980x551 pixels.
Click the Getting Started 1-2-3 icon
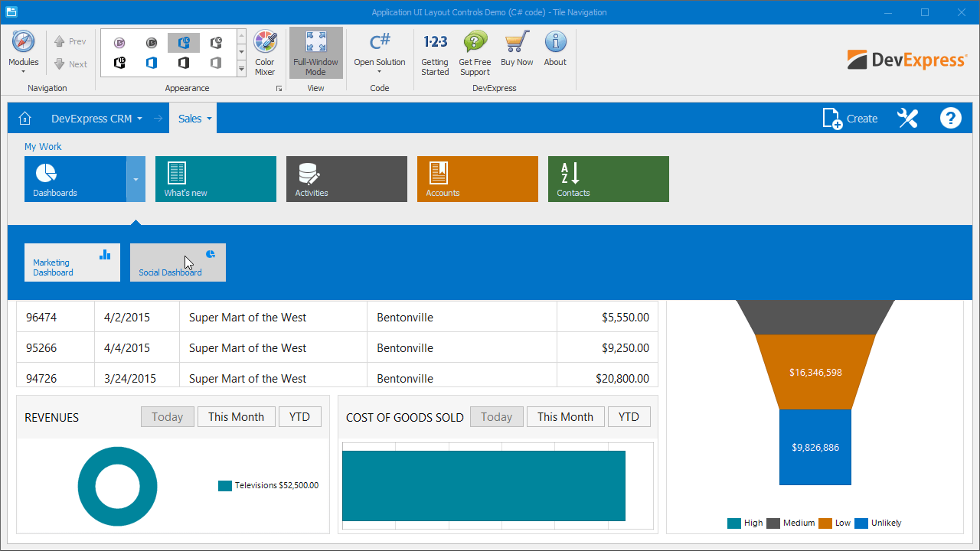tap(435, 51)
